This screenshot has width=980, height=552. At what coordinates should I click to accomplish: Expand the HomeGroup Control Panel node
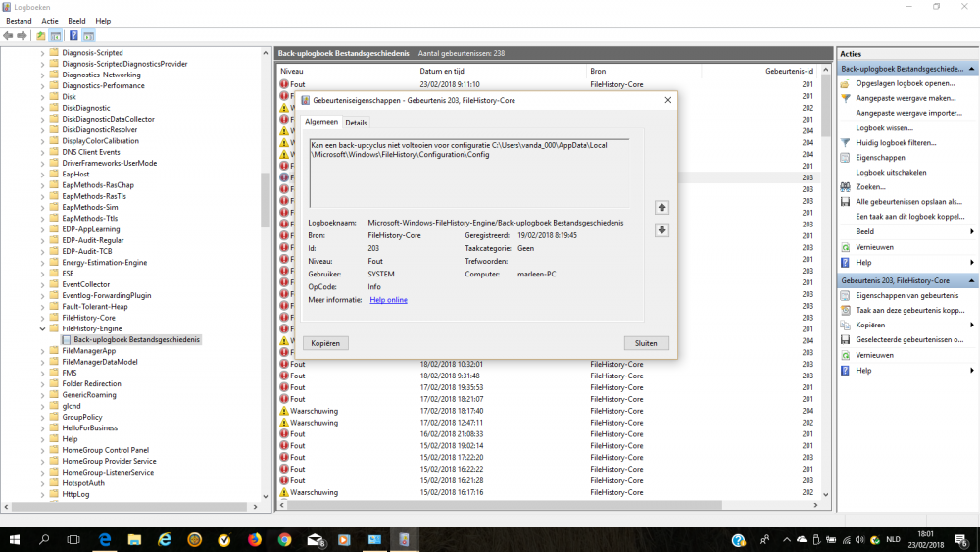[42, 450]
